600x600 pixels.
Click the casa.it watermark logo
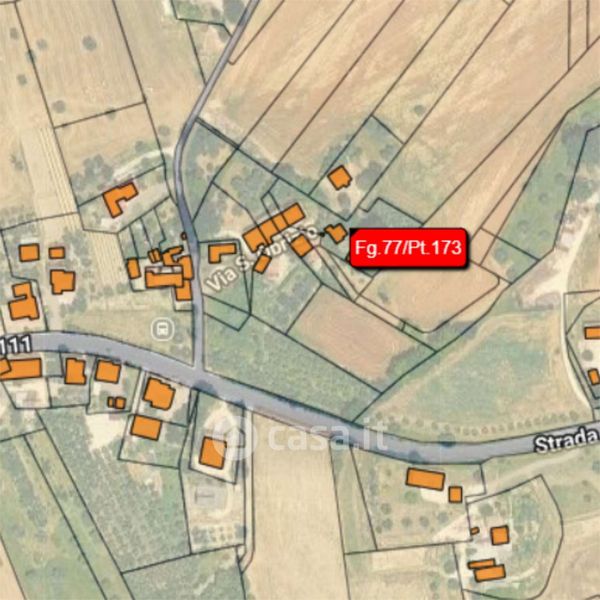tap(302, 435)
